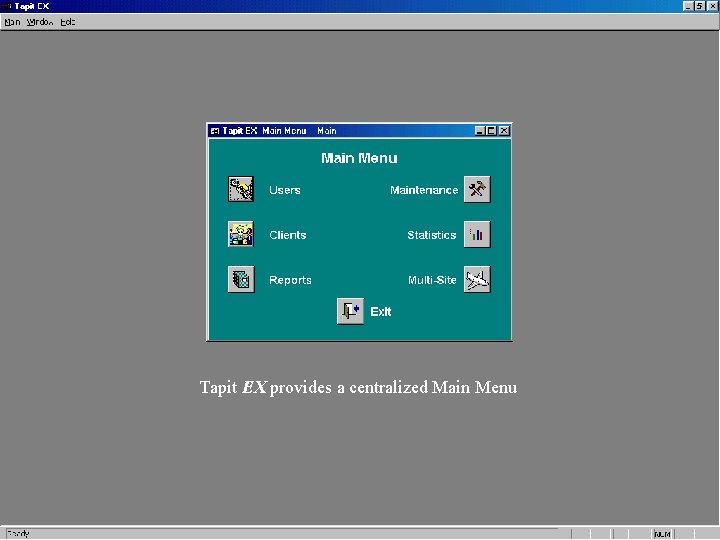This screenshot has width=720, height=540.
Task: Click the NUM indicator in status bar
Action: [662, 534]
